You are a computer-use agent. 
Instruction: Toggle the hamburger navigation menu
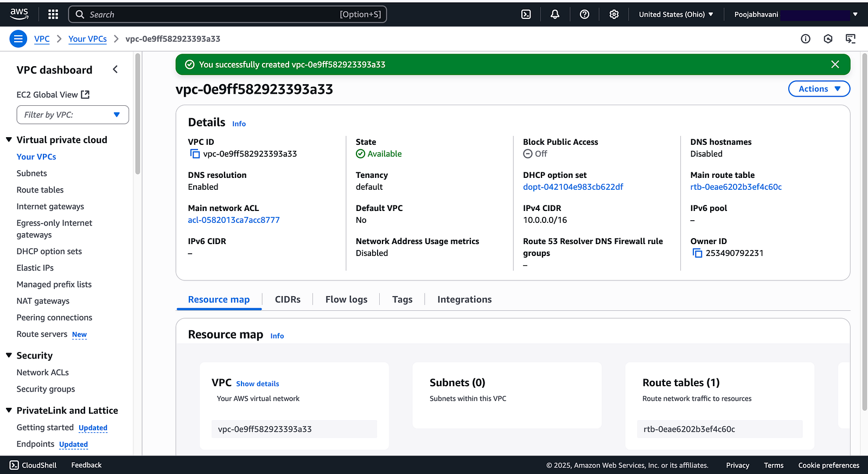(18, 39)
